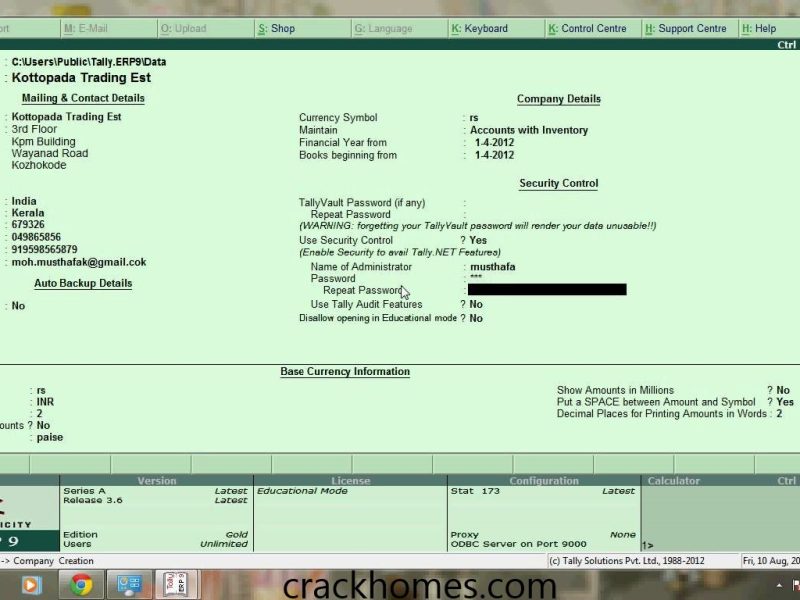The width and height of the screenshot is (800, 600).
Task: Click email moh.musthafak@gmail.cok
Action: coord(79,262)
